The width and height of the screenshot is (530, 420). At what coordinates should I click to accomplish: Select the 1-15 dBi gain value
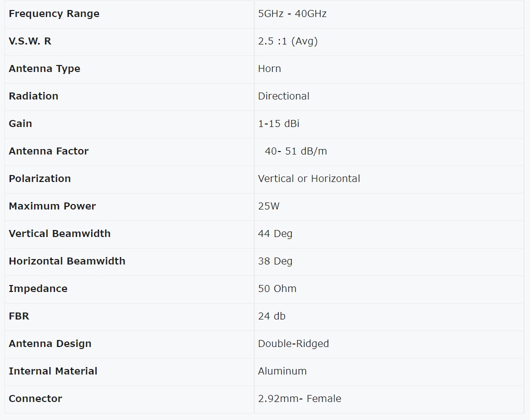(279, 124)
